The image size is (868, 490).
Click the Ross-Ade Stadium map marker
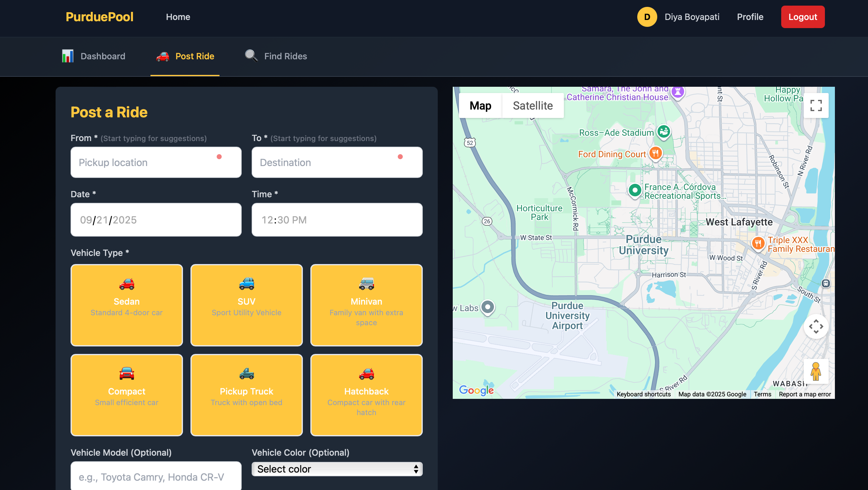point(663,131)
